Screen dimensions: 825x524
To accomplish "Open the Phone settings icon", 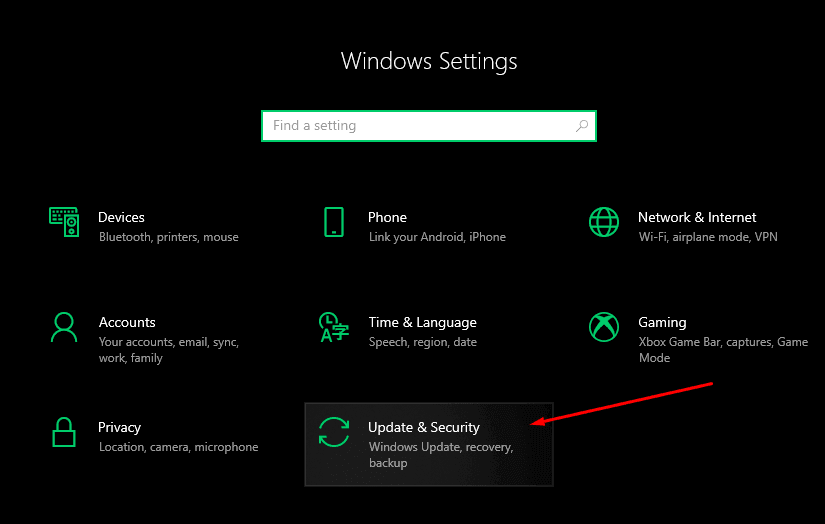I will 334,221.
